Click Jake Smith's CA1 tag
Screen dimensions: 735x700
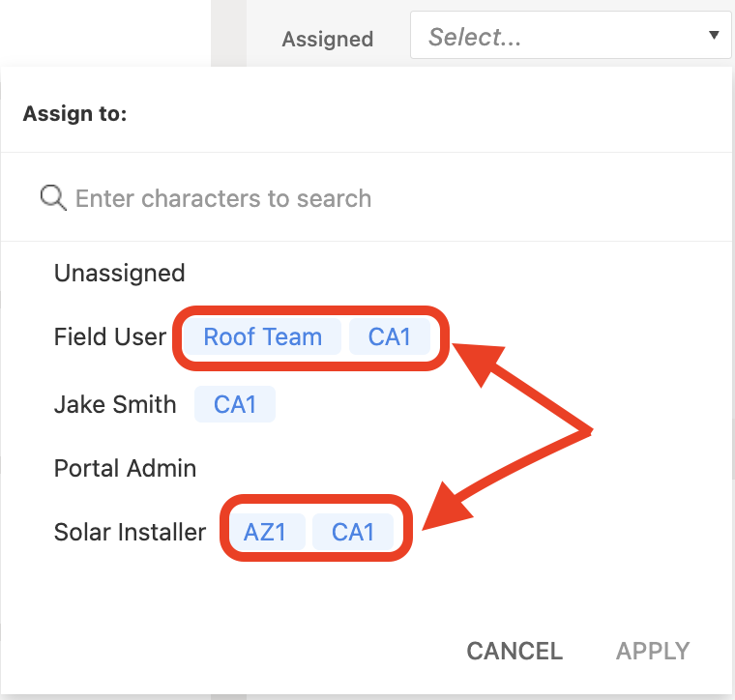pos(235,404)
